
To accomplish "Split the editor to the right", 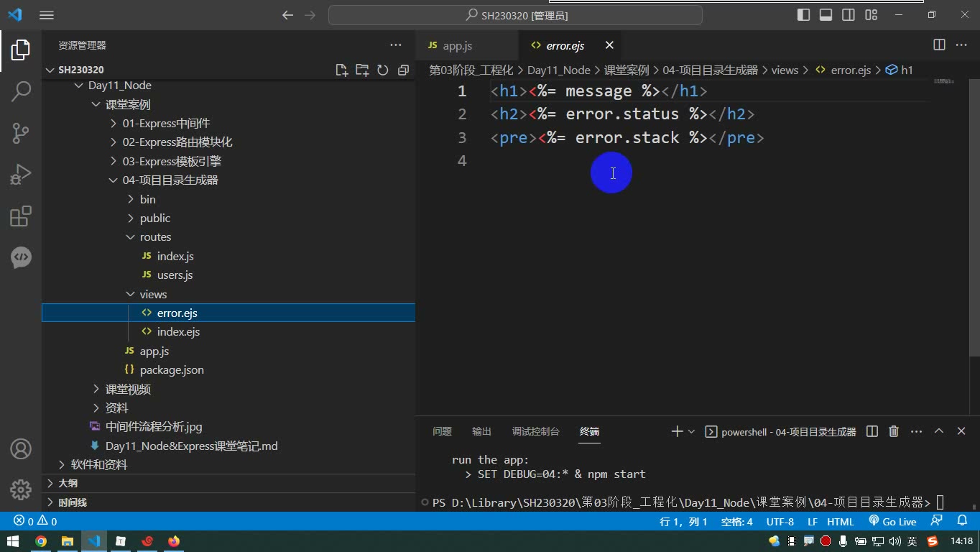I will (939, 45).
